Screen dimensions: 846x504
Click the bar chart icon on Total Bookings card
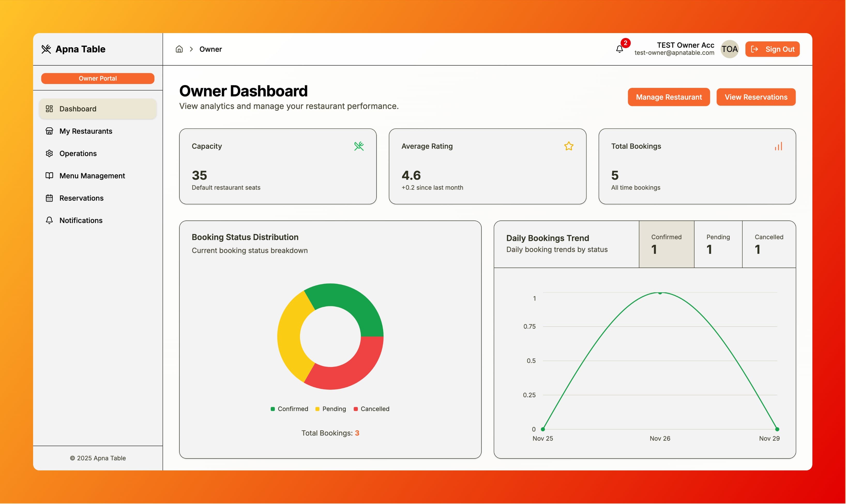(779, 146)
